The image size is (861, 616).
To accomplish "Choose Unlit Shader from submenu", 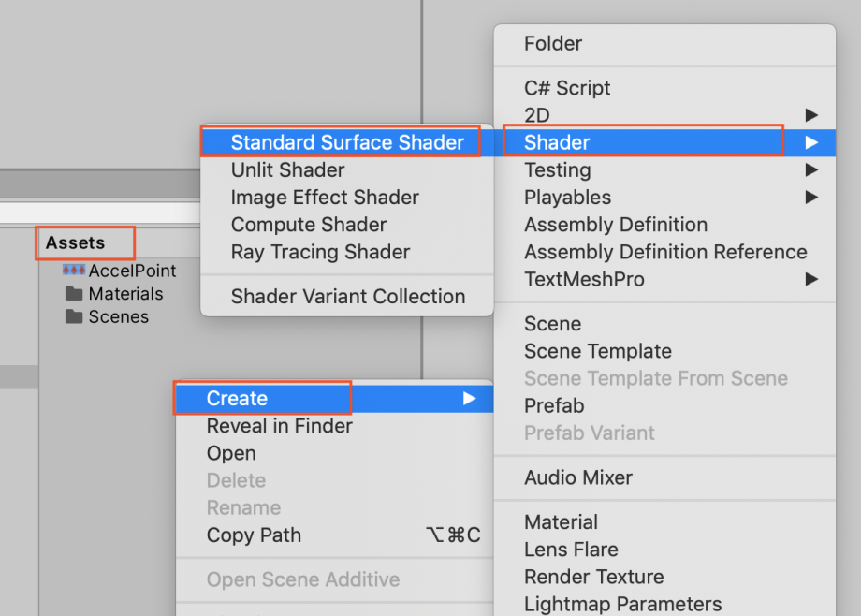I will click(x=287, y=170).
